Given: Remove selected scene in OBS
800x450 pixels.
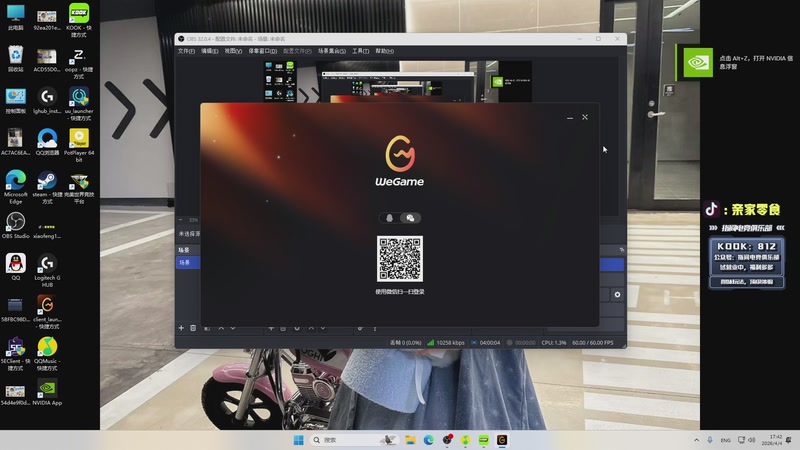Looking at the screenshot, I should click(x=193, y=328).
